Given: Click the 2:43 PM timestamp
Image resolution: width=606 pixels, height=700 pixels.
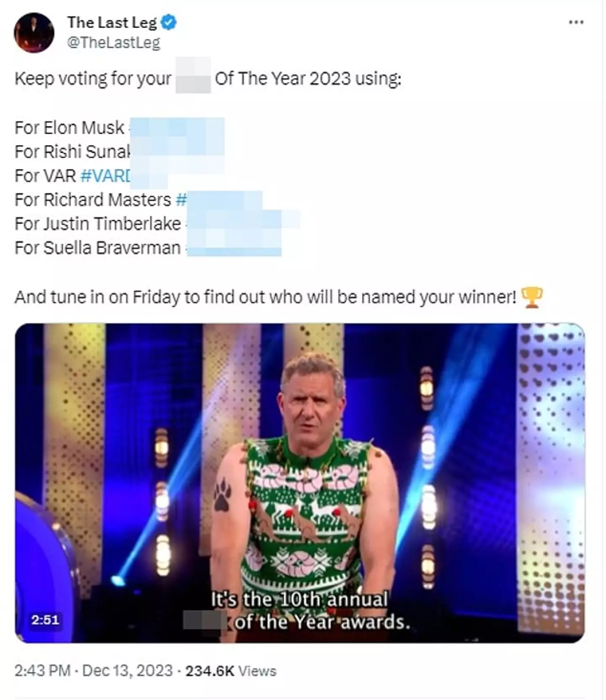Looking at the screenshot, I should 42,671.
